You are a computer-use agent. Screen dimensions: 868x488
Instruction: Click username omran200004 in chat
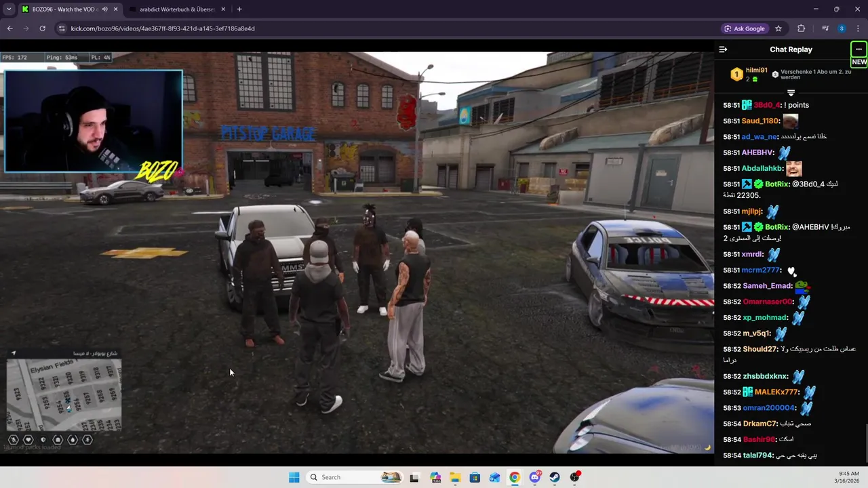click(769, 408)
